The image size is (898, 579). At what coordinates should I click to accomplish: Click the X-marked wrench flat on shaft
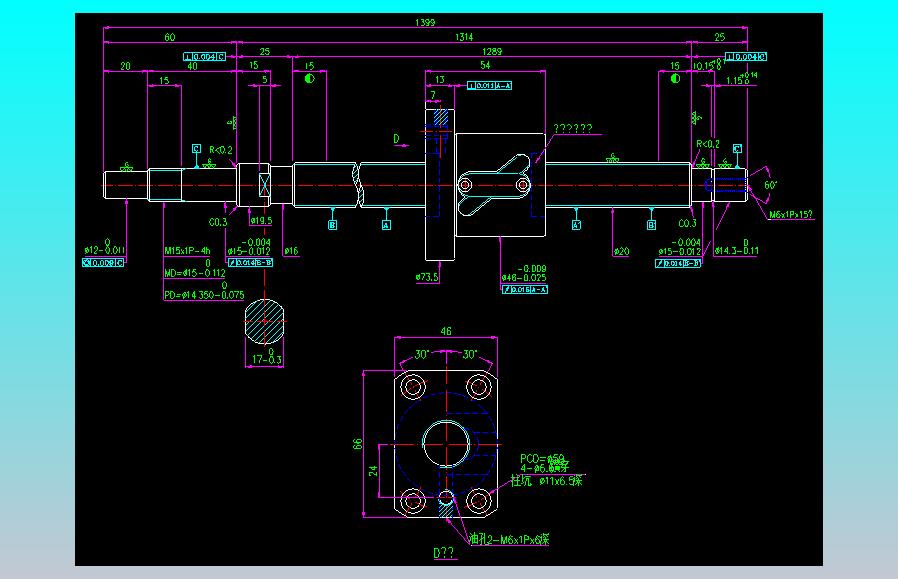pos(265,185)
